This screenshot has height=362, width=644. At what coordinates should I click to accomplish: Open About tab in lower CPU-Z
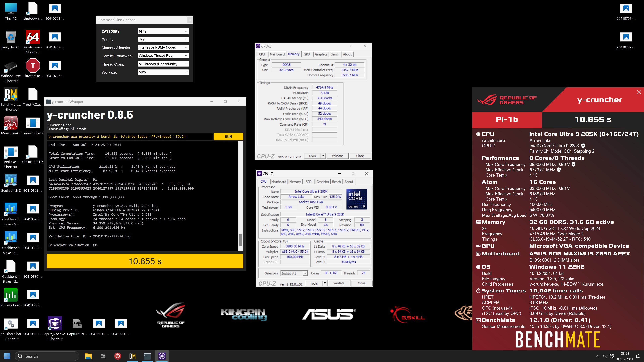(349, 182)
